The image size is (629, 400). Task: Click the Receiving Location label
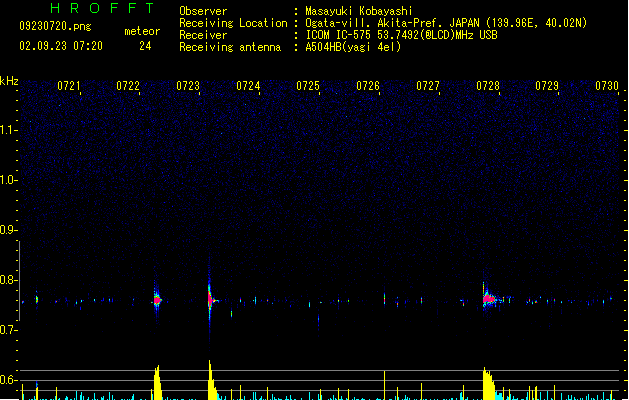(x=233, y=23)
